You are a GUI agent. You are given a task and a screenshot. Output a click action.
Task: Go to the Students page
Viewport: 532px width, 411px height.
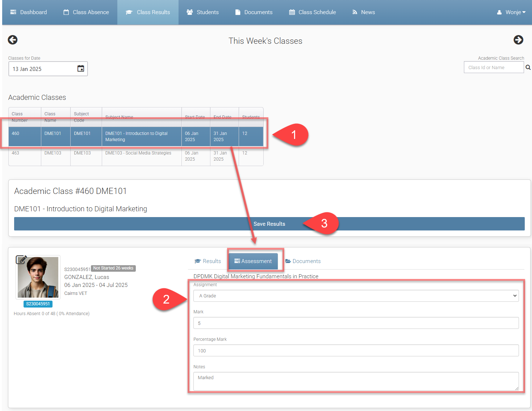[x=202, y=12]
